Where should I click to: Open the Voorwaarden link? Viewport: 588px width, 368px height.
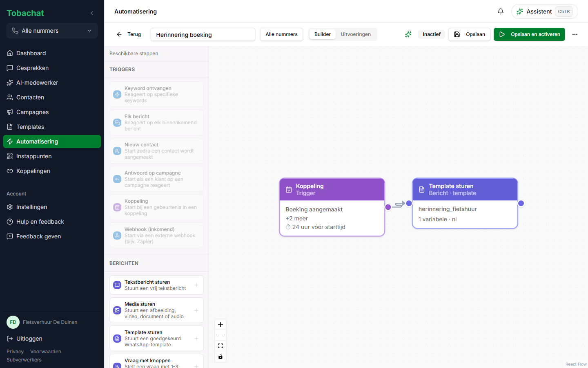tap(46, 352)
